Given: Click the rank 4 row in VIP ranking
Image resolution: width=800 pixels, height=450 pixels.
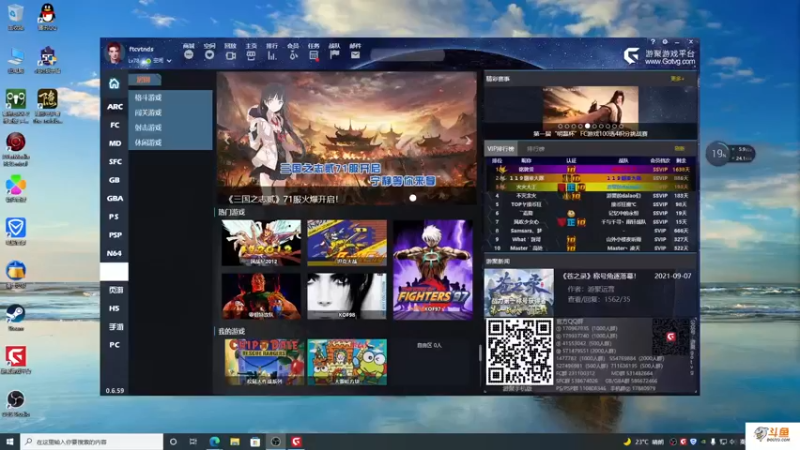Looking at the screenshot, I should pyautogui.click(x=590, y=195).
